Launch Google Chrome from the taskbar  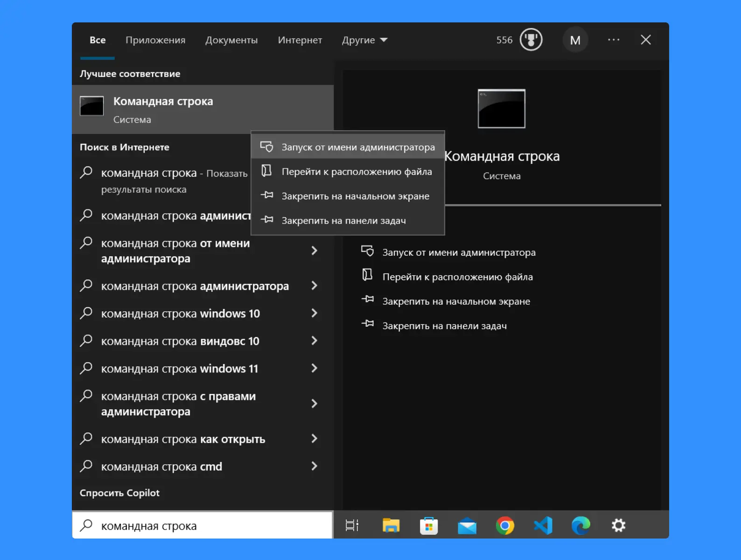(505, 525)
